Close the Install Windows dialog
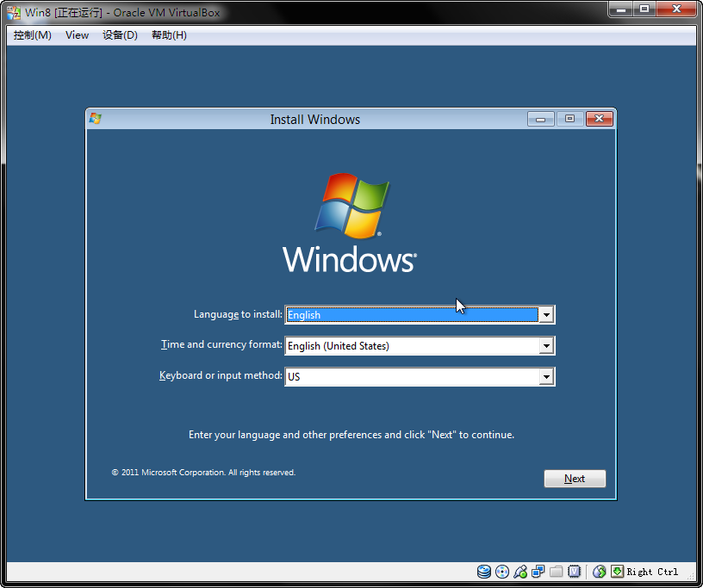Viewport: 703px width, 588px height. pos(600,119)
